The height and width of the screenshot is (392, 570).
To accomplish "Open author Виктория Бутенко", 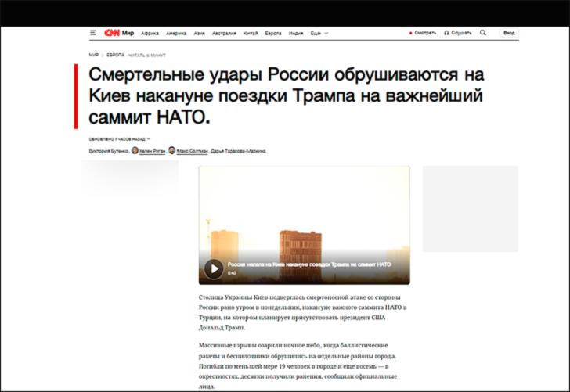I will click(x=109, y=151).
